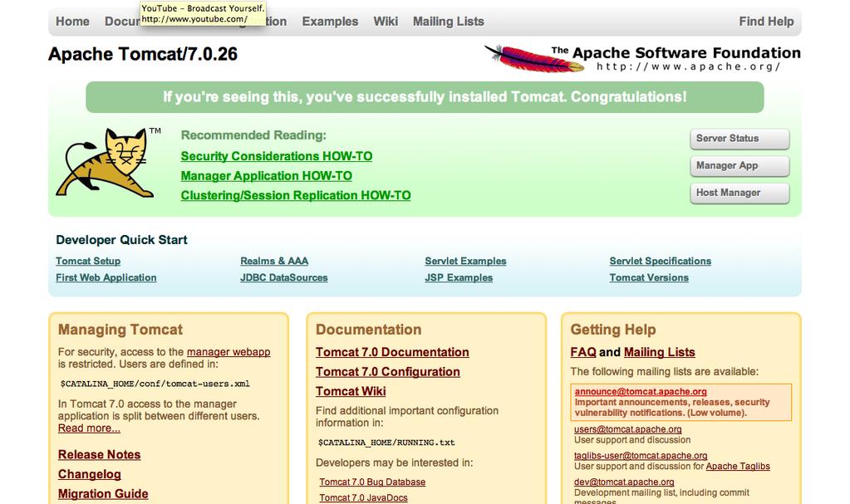Image resolution: width=850 pixels, height=504 pixels.
Task: Open Clustering/Session Replication HOW-TO link
Action: coord(296,196)
